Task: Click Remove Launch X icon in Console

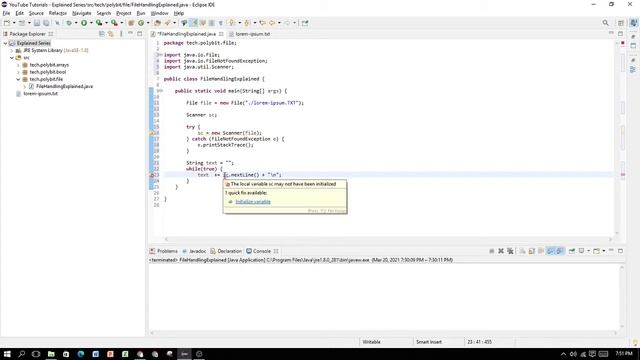Action: pos(501,251)
